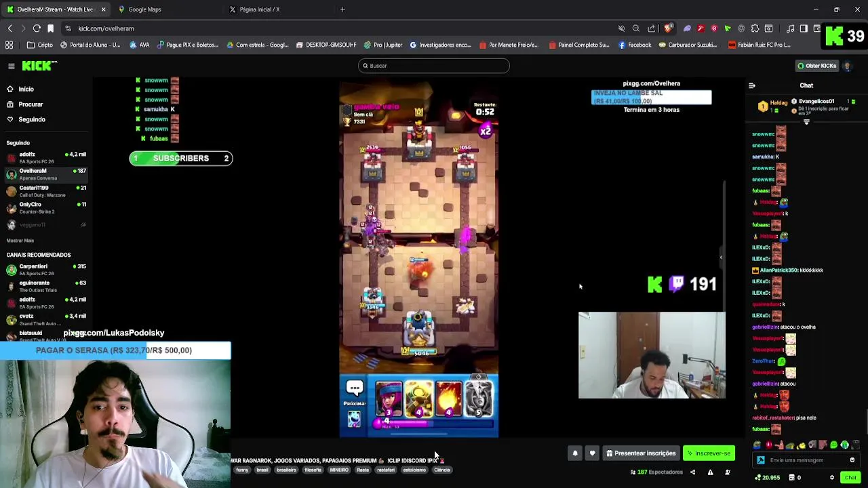Open the emote picker smiley icon

point(852,460)
